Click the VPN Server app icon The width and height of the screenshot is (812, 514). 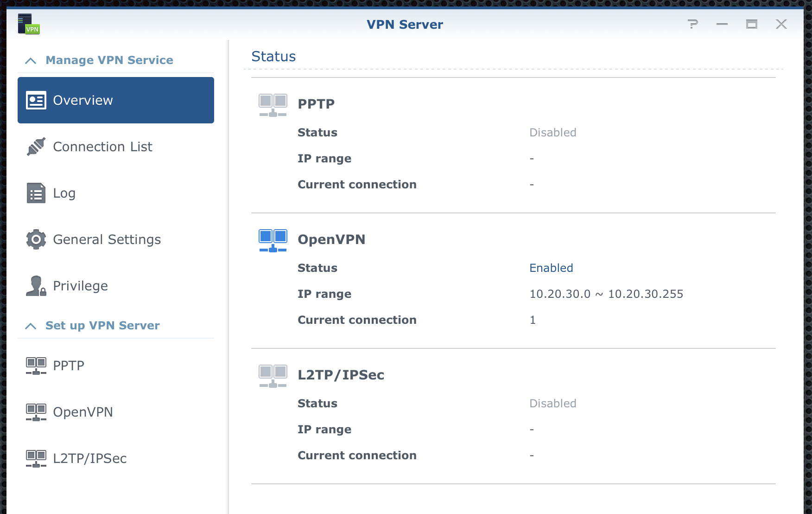coord(29,24)
